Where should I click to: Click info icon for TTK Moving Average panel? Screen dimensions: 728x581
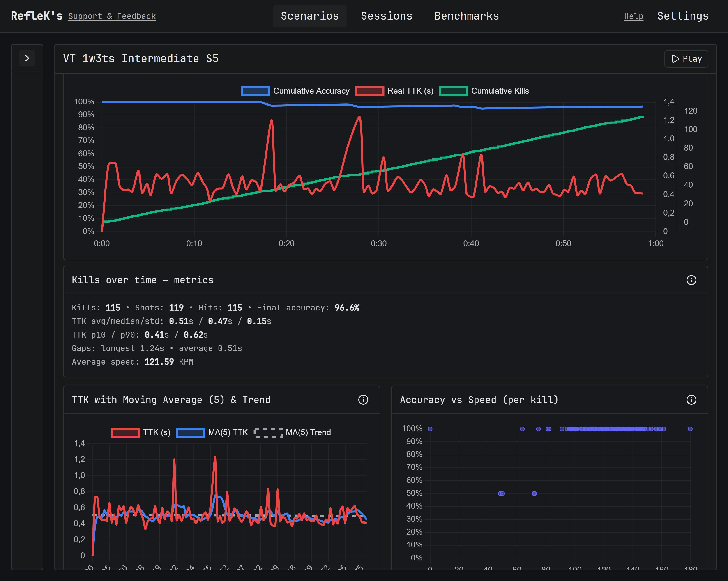coord(363,400)
